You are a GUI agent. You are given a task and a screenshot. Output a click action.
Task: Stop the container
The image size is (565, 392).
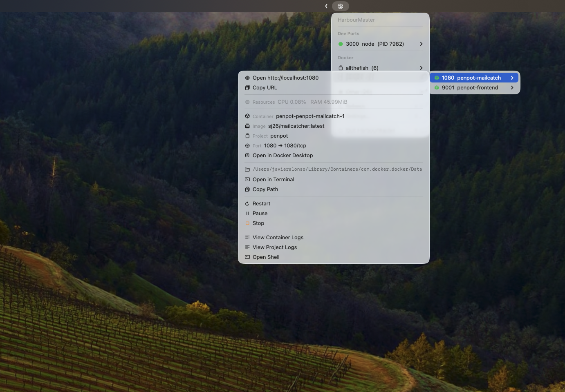coord(334,223)
